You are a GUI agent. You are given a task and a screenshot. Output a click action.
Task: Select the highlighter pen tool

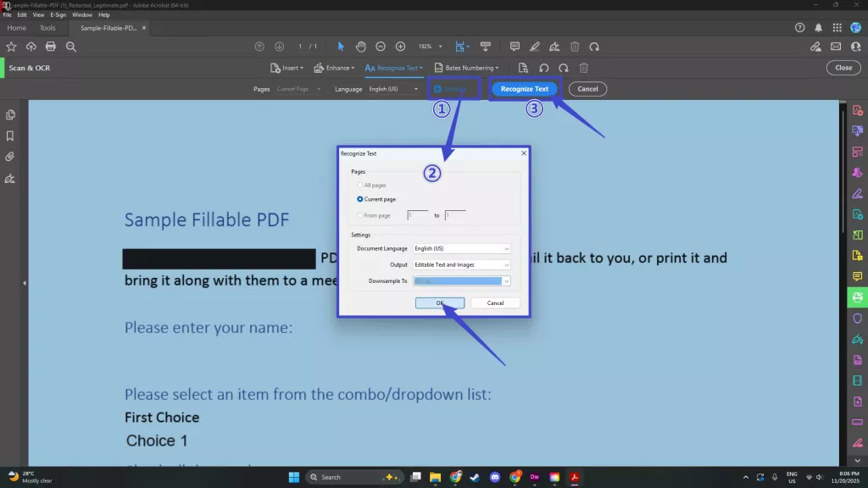tap(534, 47)
